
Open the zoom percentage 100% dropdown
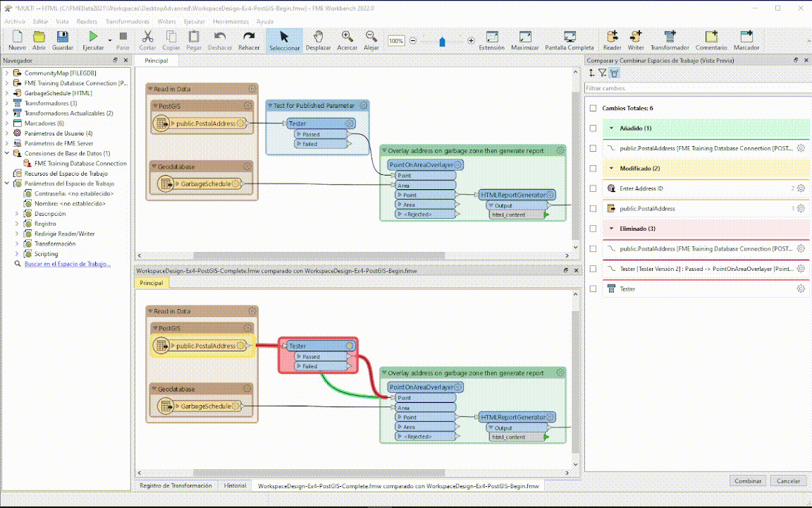[x=396, y=42]
